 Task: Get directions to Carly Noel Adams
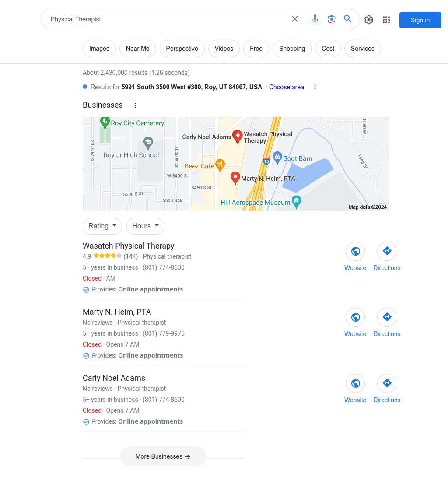tap(387, 383)
